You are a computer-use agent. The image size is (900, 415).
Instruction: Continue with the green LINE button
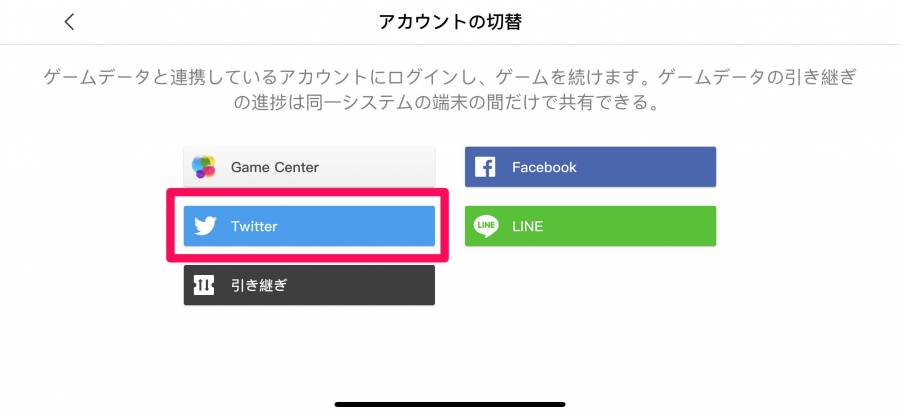click(x=590, y=226)
